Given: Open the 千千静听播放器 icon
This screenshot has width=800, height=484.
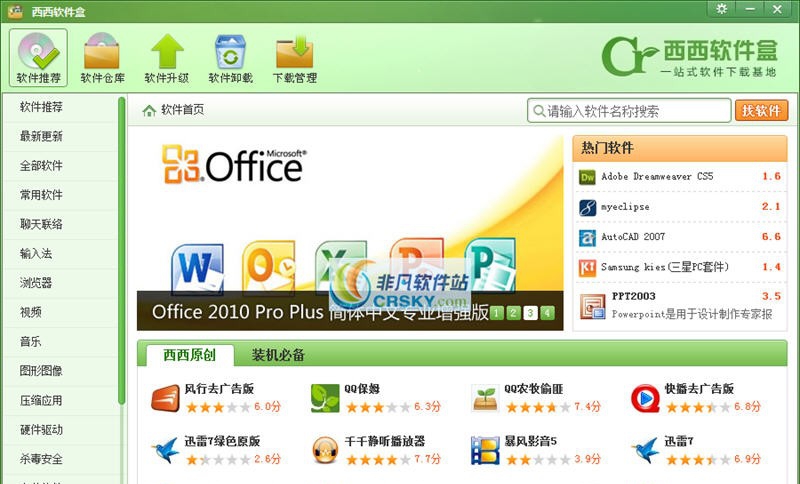Looking at the screenshot, I should point(325,450).
